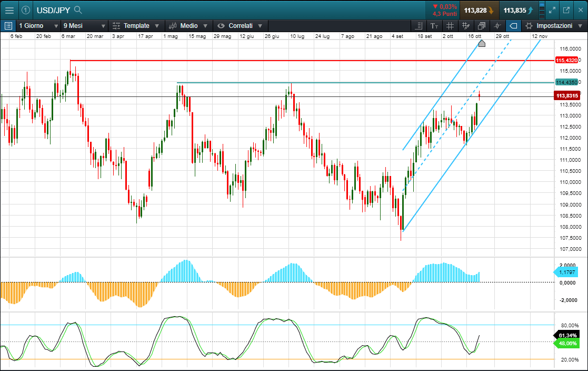Viewport: 588px width, 371px height.
Task: Click the gray house marker atop channel
Action: click(x=482, y=44)
